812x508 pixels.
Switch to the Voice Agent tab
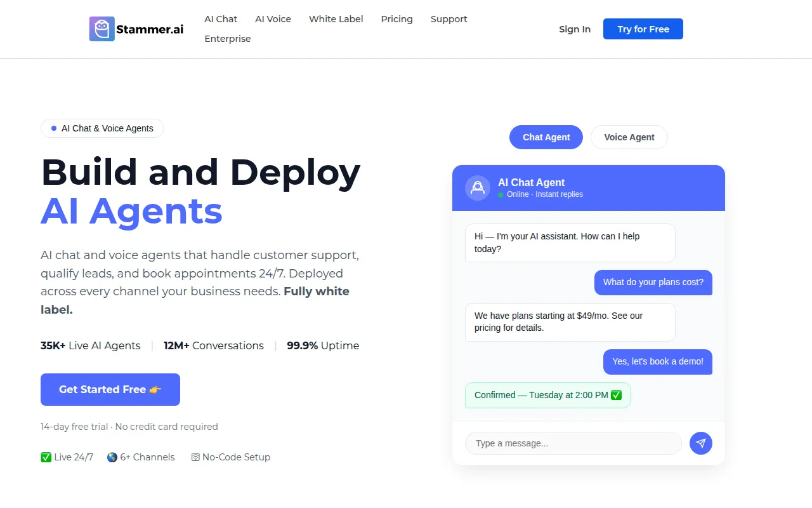click(629, 137)
